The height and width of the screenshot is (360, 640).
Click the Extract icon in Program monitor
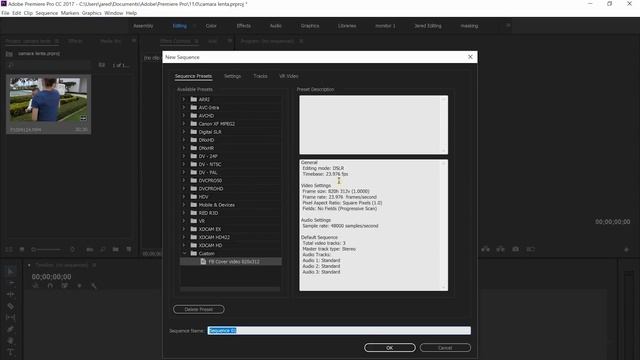(500, 249)
